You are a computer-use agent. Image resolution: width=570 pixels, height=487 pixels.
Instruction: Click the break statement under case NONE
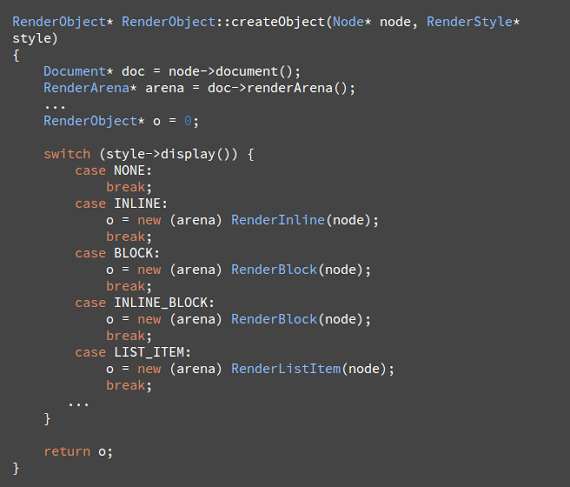pos(129,187)
